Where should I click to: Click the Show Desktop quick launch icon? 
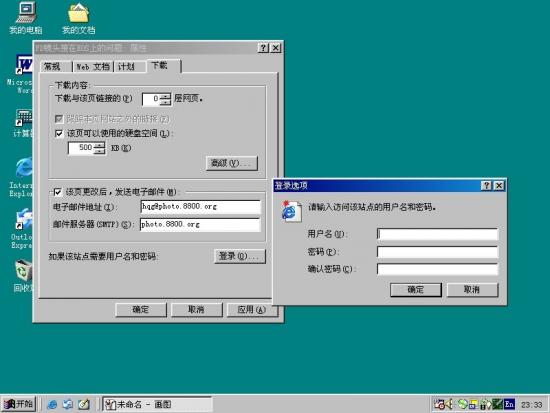(x=83, y=404)
